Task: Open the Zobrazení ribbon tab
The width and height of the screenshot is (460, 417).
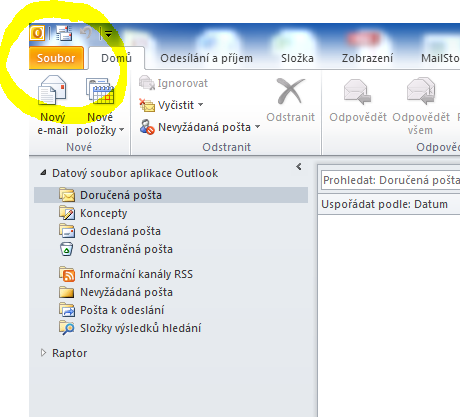Action: tap(367, 58)
